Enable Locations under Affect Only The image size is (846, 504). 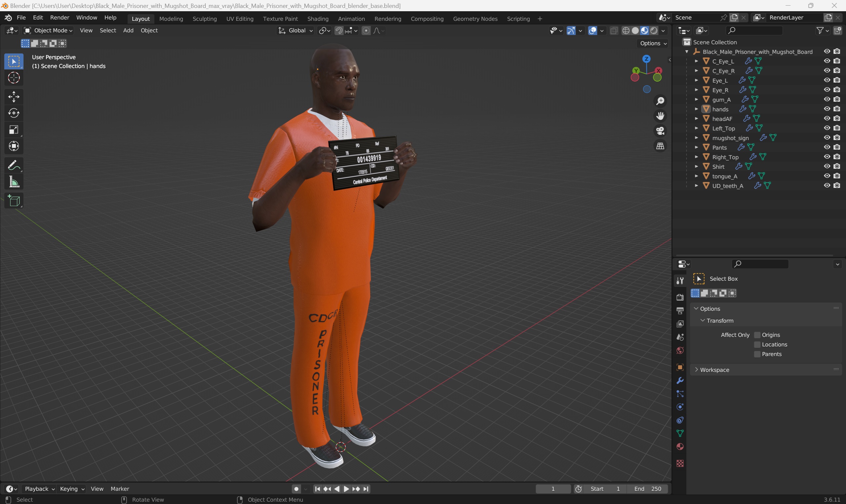coord(757,344)
